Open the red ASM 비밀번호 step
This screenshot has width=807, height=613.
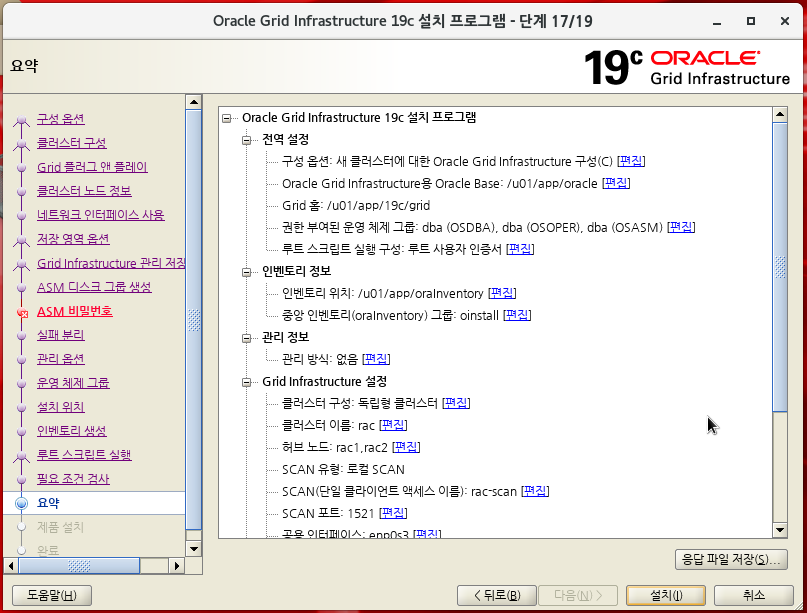[75, 311]
